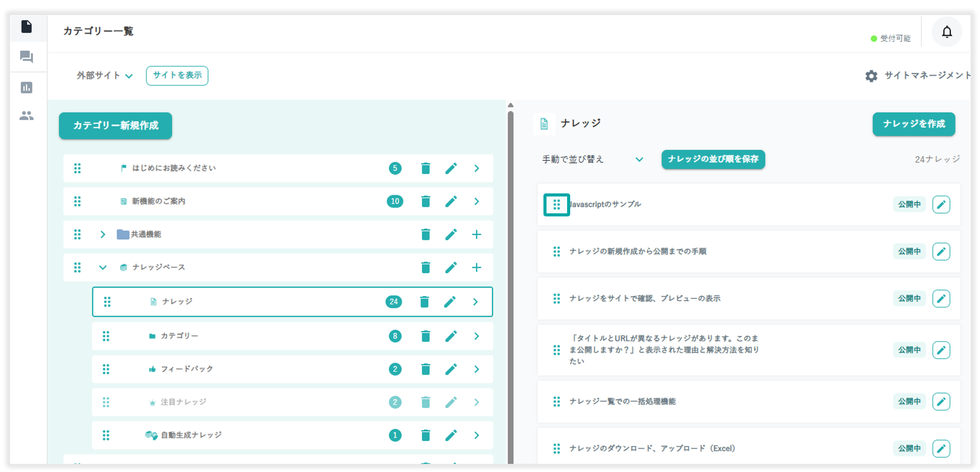Viewport: 980px width, 472px height.
Task: Open the analytics chart sidebar icon
Action: coord(27,87)
